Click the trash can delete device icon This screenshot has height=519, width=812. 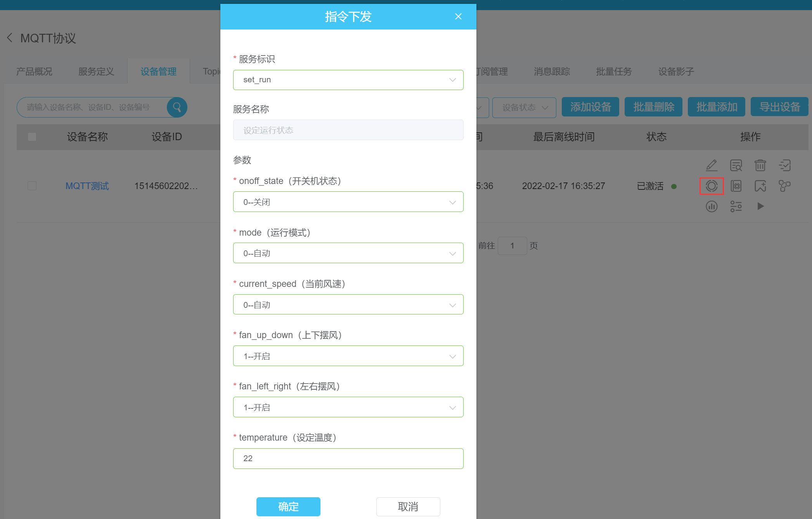click(x=760, y=165)
